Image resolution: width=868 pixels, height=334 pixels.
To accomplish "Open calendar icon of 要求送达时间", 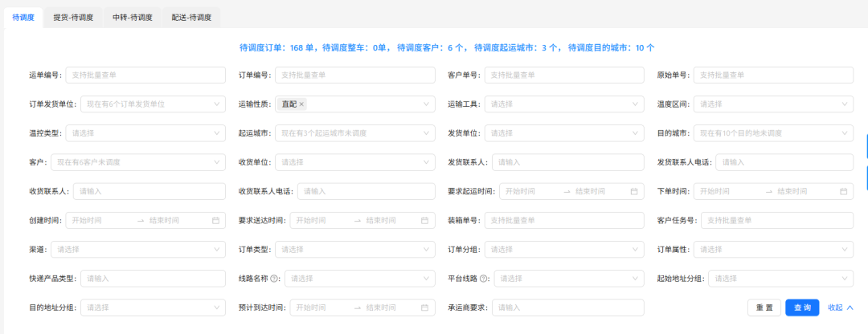I will pyautogui.click(x=424, y=221).
